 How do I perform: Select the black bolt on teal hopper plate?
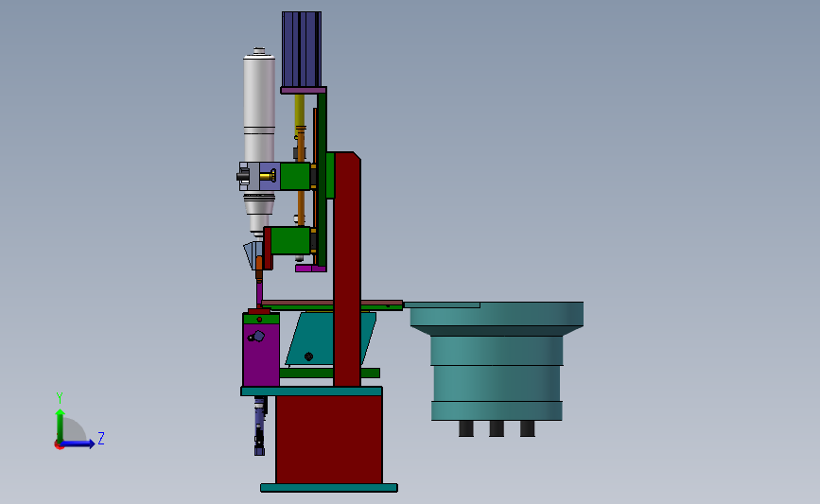(308, 356)
